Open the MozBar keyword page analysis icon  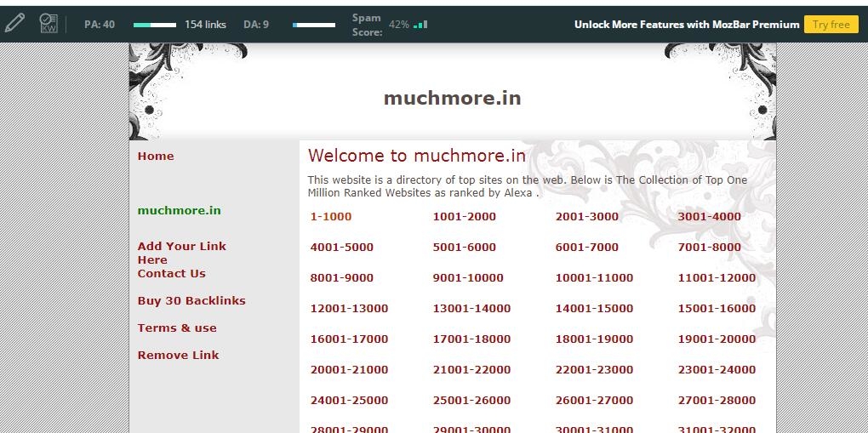(x=49, y=24)
